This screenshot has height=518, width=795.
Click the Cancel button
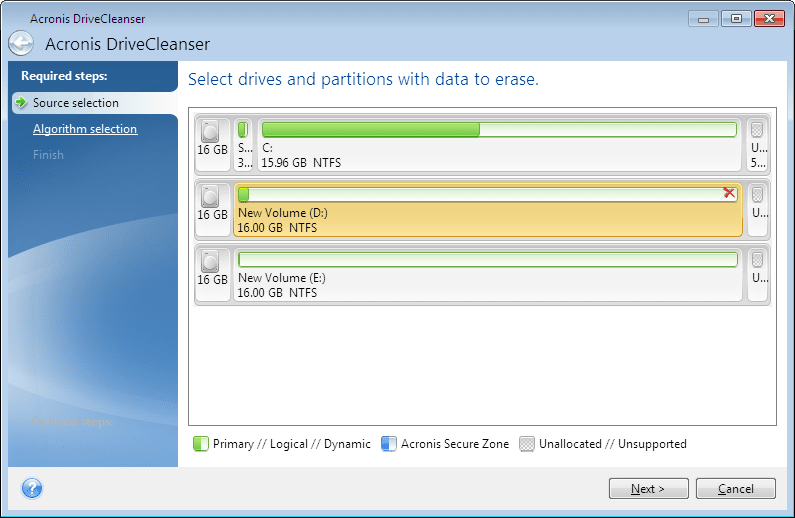(736, 489)
